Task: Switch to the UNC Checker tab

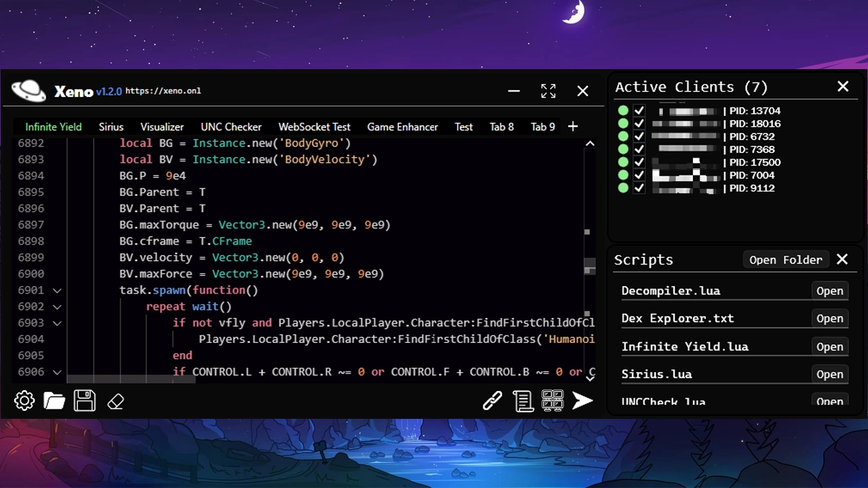Action: [231, 127]
